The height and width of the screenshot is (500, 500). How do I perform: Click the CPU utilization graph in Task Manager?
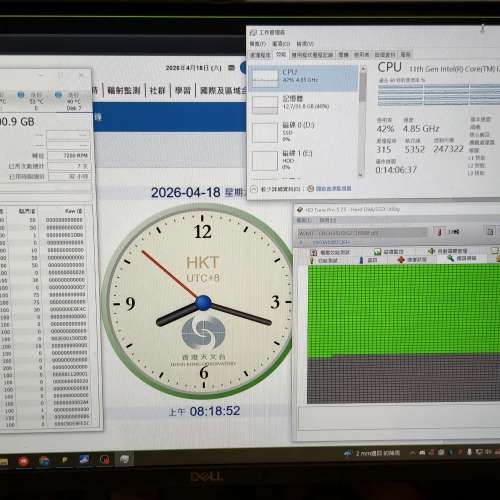439,95
